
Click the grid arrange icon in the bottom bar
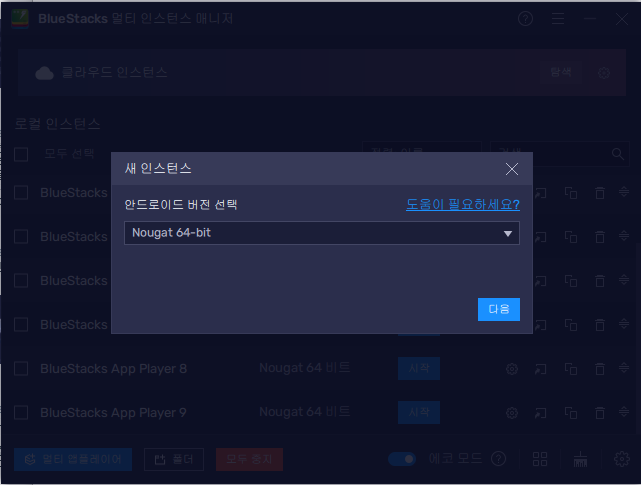pyautogui.click(x=540, y=459)
